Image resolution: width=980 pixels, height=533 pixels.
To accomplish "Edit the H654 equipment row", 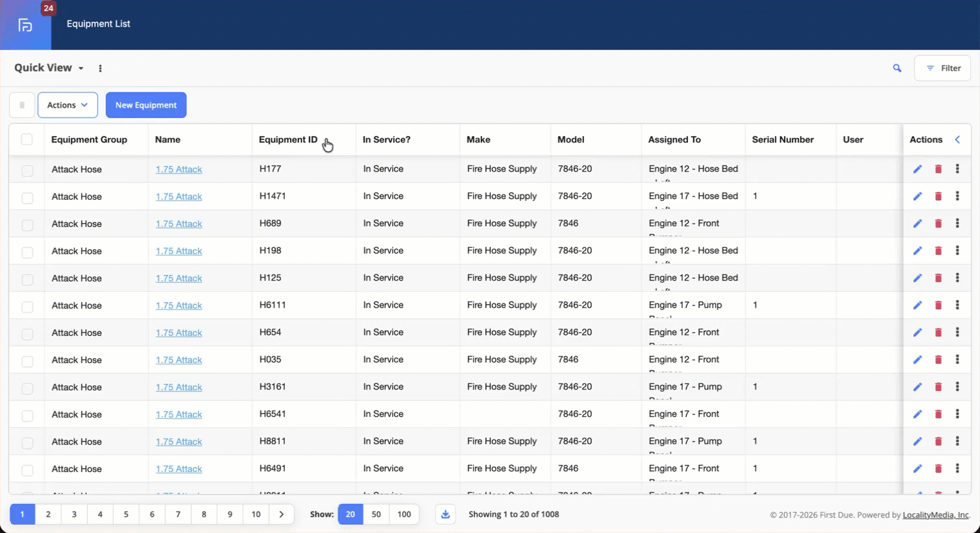I will (x=917, y=333).
